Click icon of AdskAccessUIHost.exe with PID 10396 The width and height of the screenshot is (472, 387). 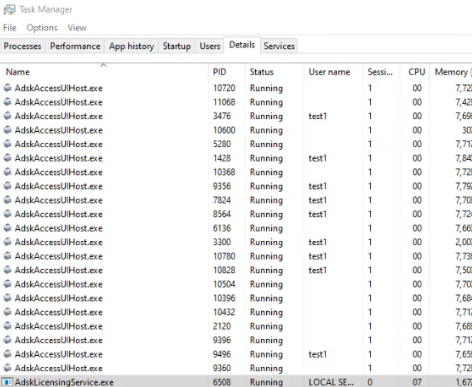[x=8, y=298]
